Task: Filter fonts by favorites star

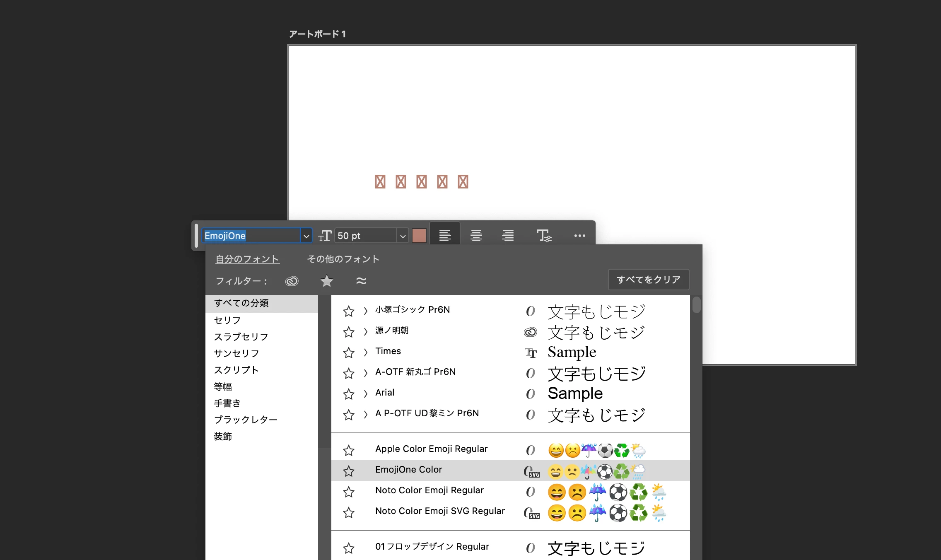Action: [x=327, y=281]
